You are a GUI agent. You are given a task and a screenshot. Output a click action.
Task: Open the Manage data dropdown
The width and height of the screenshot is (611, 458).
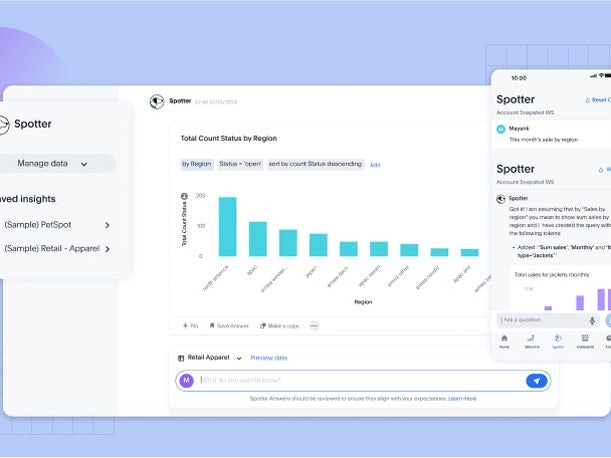click(56, 163)
